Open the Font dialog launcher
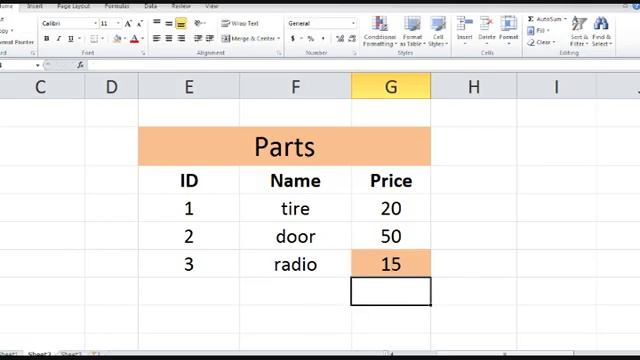The image size is (640, 360). tap(143, 53)
